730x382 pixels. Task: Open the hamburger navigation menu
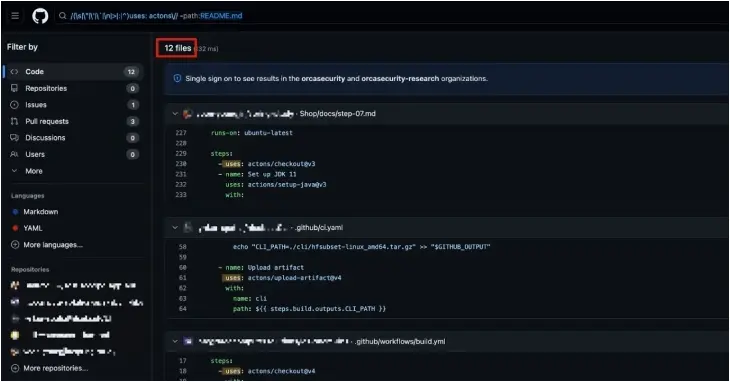pos(15,16)
